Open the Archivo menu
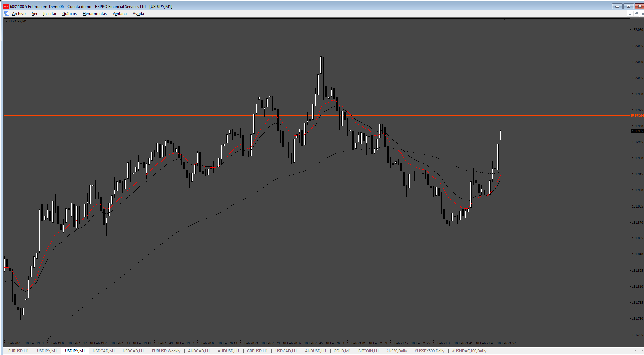This screenshot has height=355, width=644. (x=19, y=14)
